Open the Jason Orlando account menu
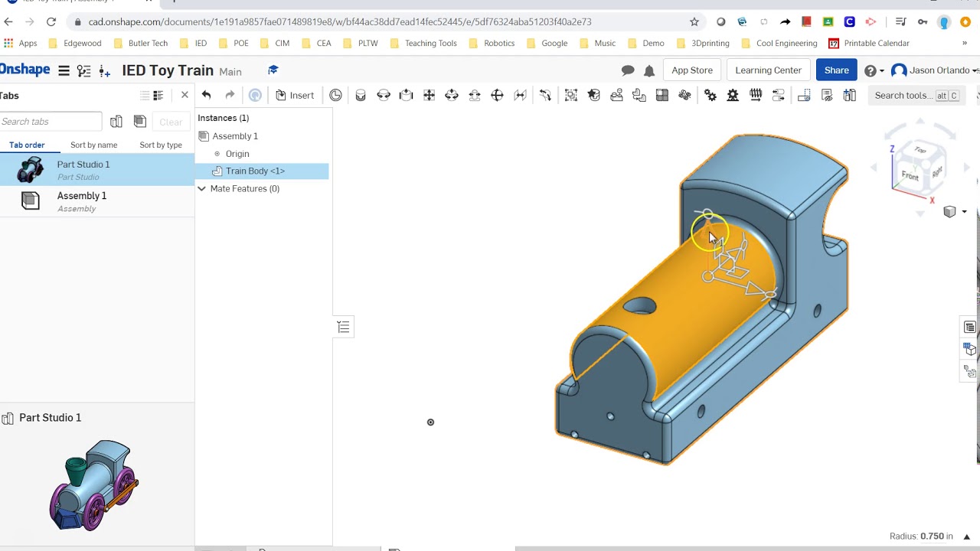The image size is (980, 551). click(x=935, y=70)
